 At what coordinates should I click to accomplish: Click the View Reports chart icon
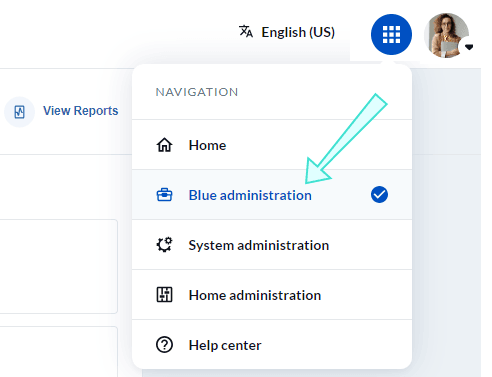coord(19,112)
